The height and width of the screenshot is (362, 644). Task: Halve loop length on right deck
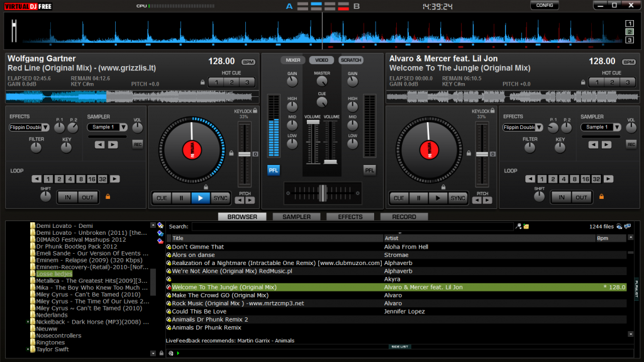point(530,179)
